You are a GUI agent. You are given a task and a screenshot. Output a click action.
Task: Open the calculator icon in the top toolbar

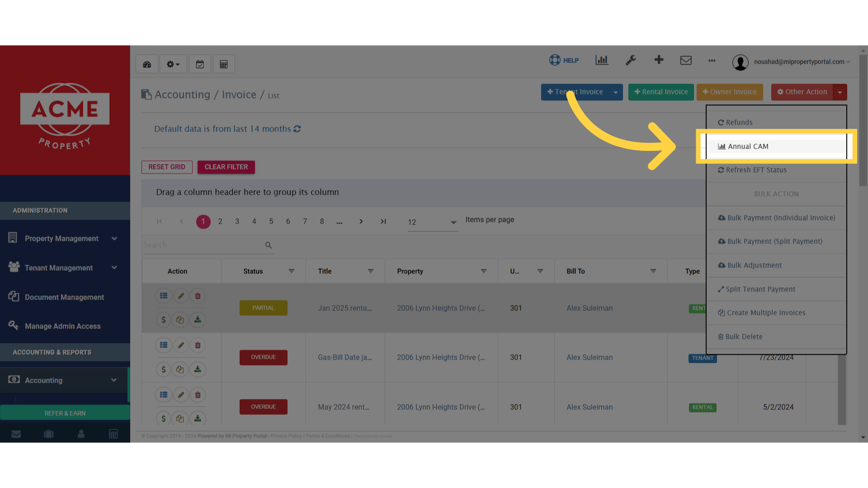point(223,64)
